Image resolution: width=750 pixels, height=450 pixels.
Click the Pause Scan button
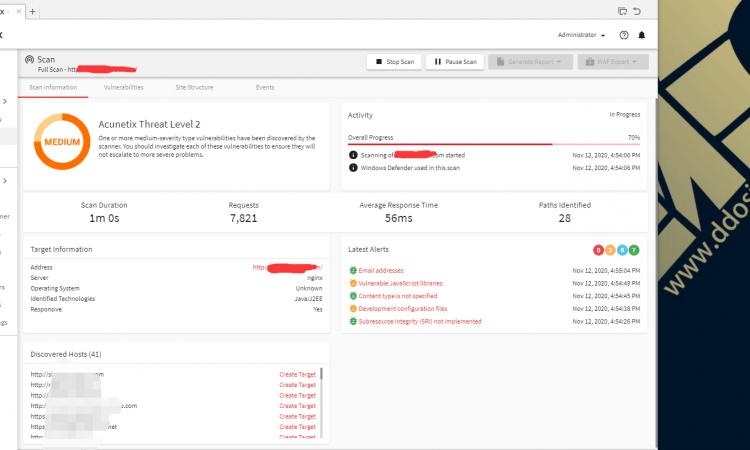pos(455,62)
